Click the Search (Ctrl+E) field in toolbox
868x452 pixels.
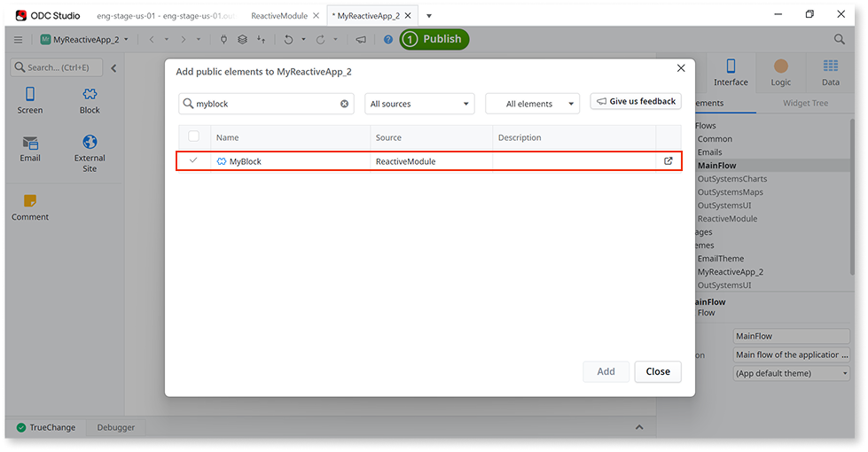(x=57, y=67)
